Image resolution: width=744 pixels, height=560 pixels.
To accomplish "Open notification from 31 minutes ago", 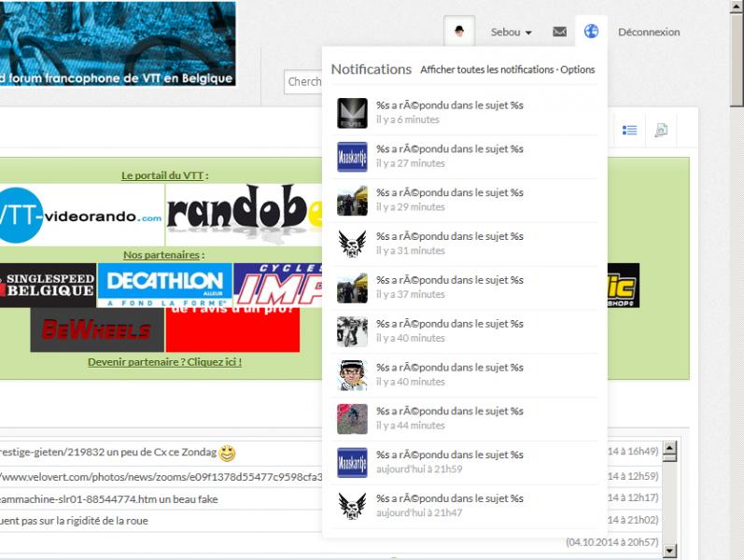I will click(464, 244).
